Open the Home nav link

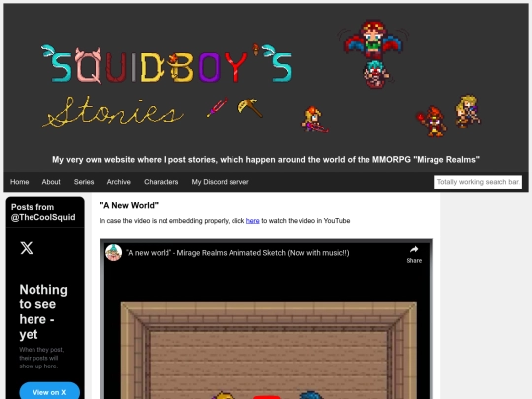19,182
